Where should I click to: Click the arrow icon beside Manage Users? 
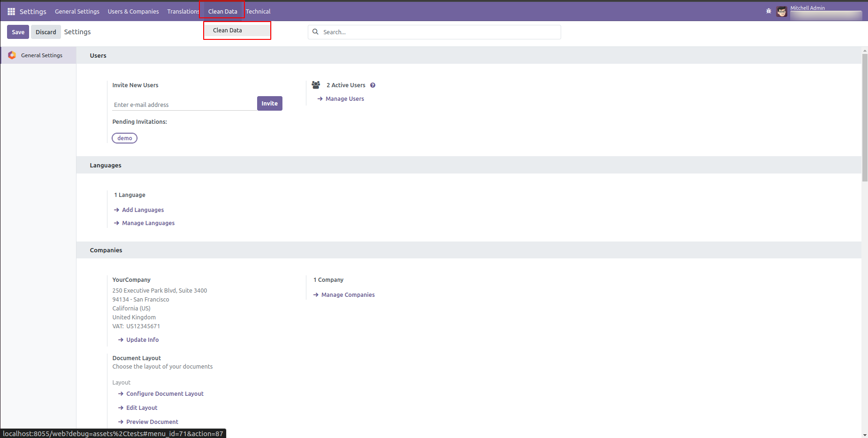click(x=320, y=98)
